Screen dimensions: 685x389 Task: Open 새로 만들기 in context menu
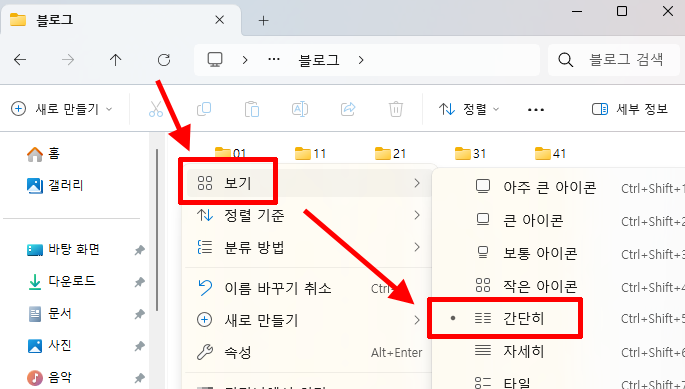click(x=308, y=320)
